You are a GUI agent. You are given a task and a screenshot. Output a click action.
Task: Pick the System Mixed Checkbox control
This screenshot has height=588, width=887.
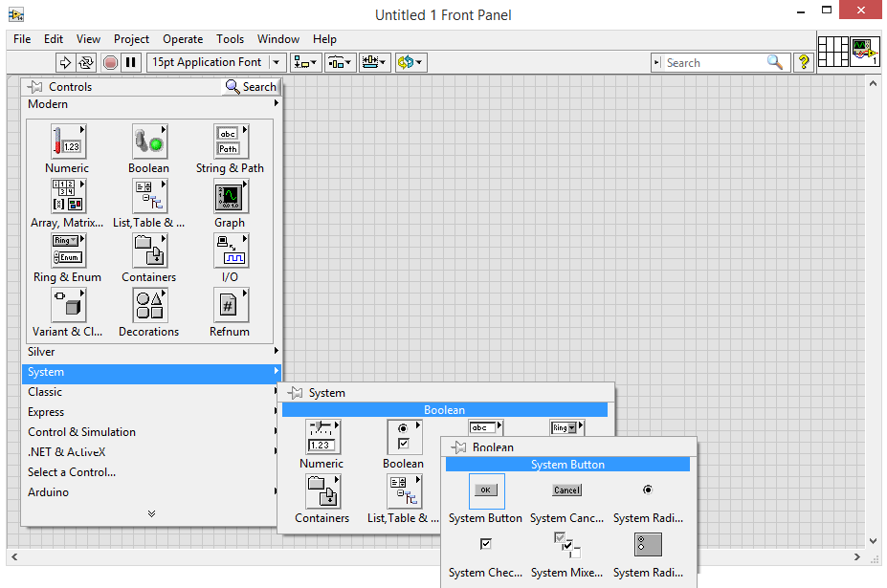pyautogui.click(x=567, y=545)
